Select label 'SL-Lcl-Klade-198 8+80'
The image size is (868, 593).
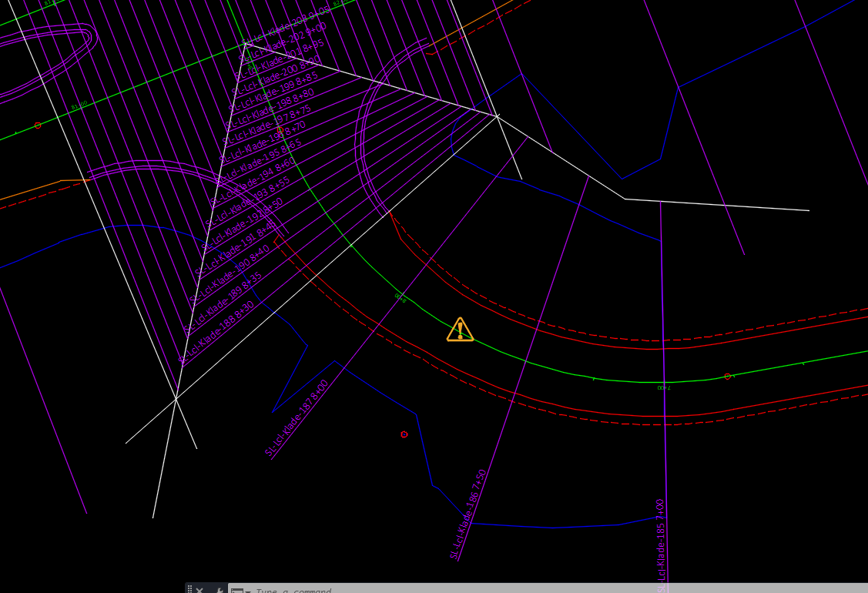click(270, 107)
